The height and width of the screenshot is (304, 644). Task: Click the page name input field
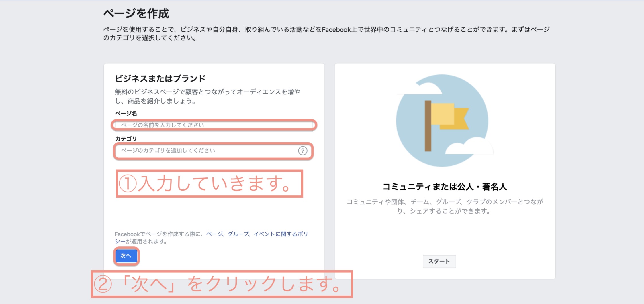point(214,125)
